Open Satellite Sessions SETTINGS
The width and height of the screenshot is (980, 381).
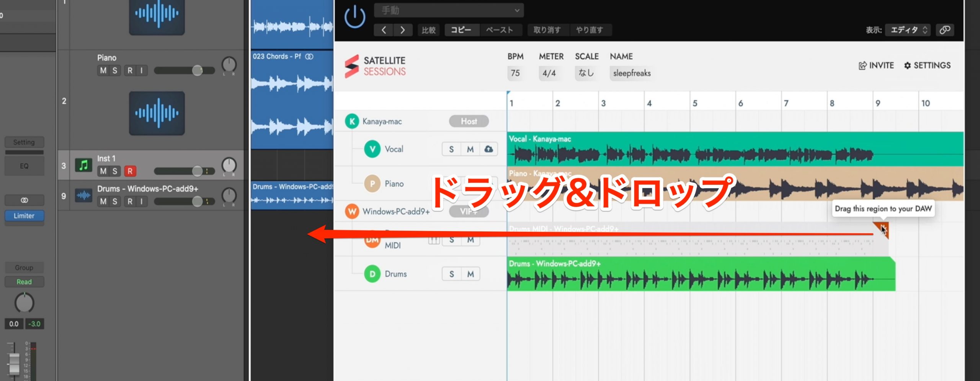pos(927,65)
